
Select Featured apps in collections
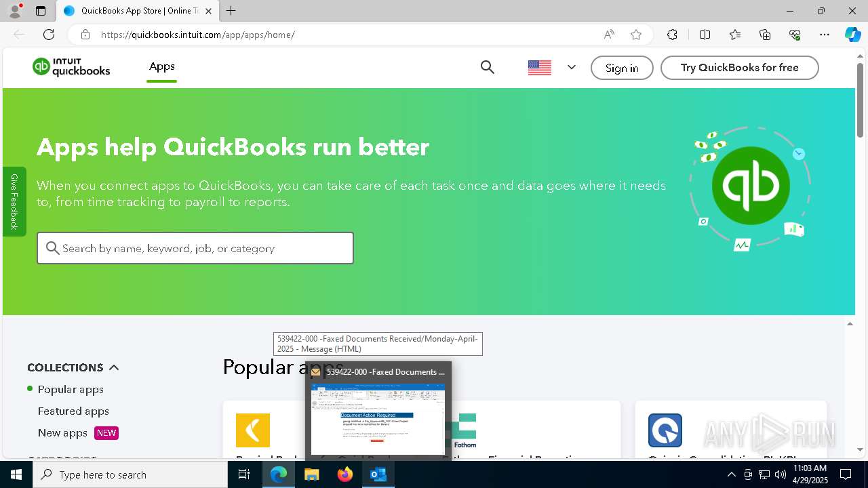tap(73, 411)
